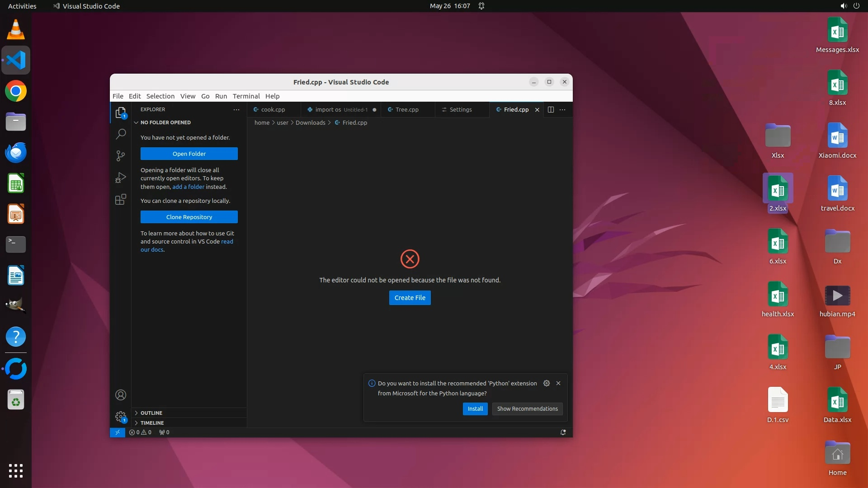Screen dimensions: 868x488
Task: Dismiss the Python extension notification
Action: [x=558, y=383]
